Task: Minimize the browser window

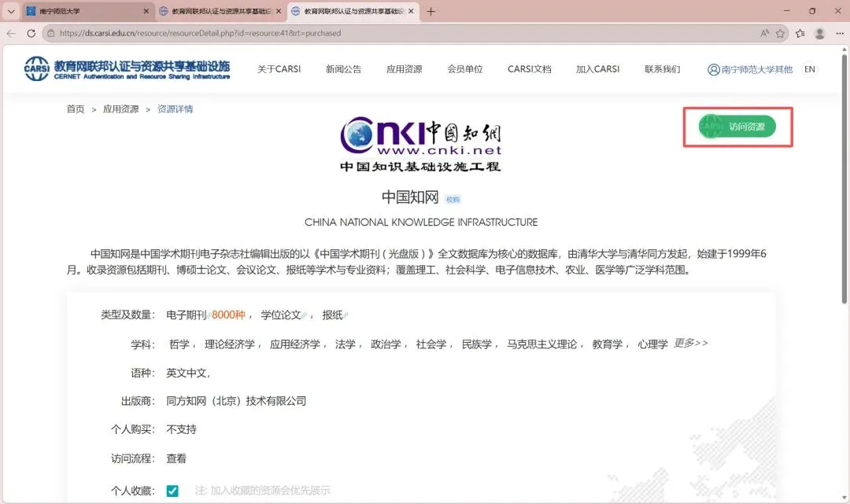Action: (786, 11)
